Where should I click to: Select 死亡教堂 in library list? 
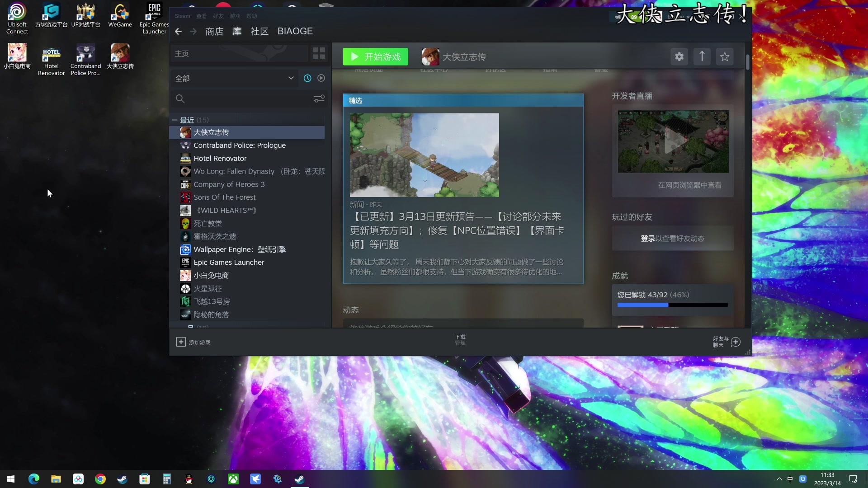[x=247, y=224]
